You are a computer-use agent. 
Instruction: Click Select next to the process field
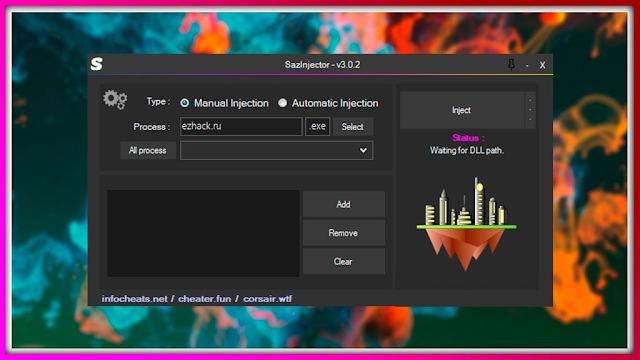[353, 127]
